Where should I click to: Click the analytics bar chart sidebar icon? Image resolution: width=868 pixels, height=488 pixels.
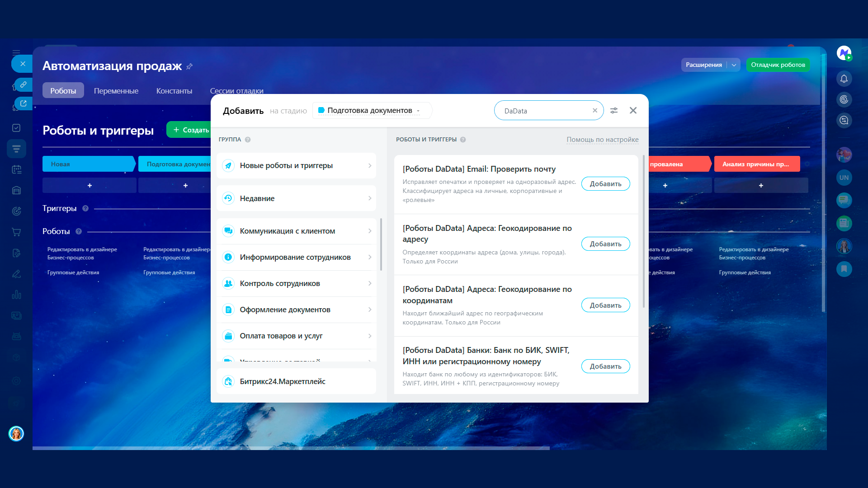coord(16,295)
